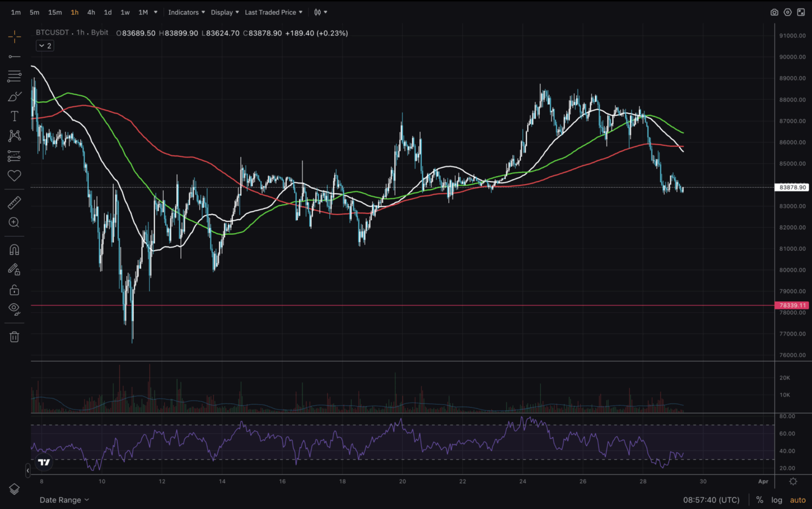812x509 pixels.
Task: Toggle logarithmic scale with the log button
Action: coord(777,499)
